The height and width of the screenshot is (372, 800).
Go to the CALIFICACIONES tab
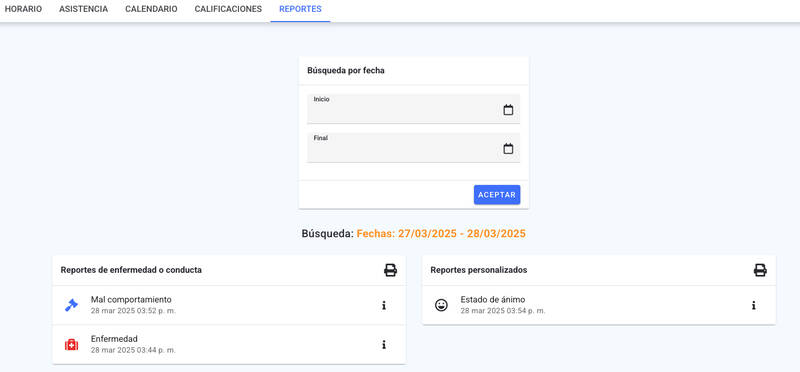228,9
